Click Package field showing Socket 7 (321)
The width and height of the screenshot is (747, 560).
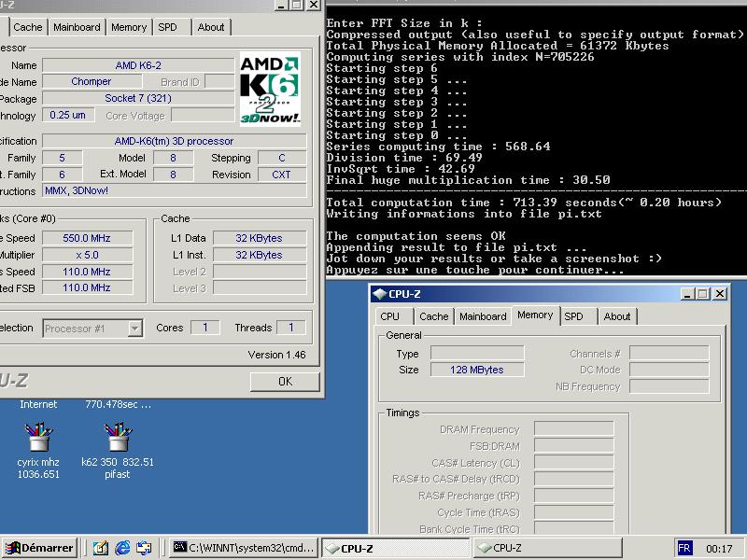point(138,98)
